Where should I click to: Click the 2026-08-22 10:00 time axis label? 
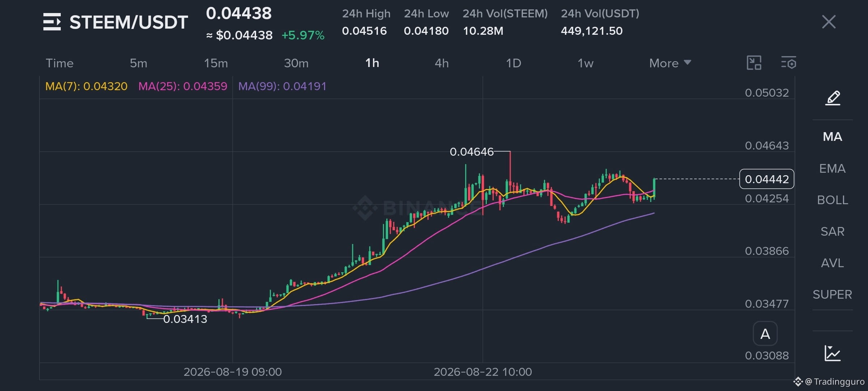click(483, 372)
